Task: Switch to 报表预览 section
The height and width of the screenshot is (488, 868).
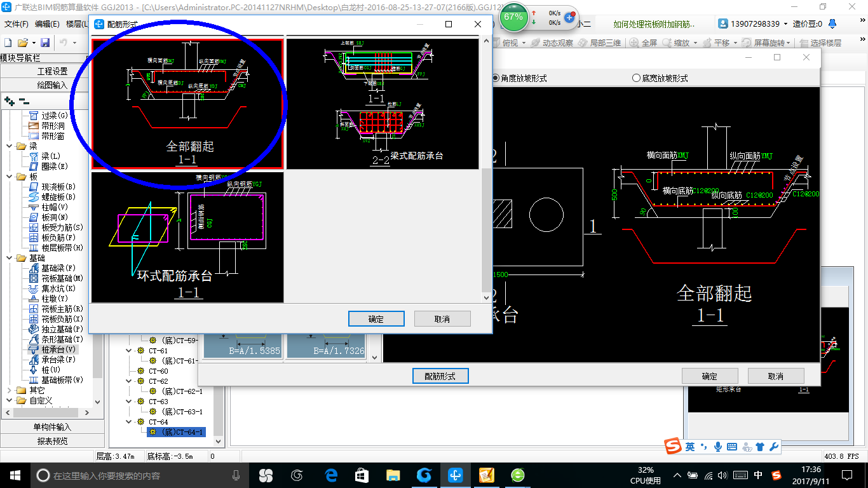Action: tap(52, 440)
